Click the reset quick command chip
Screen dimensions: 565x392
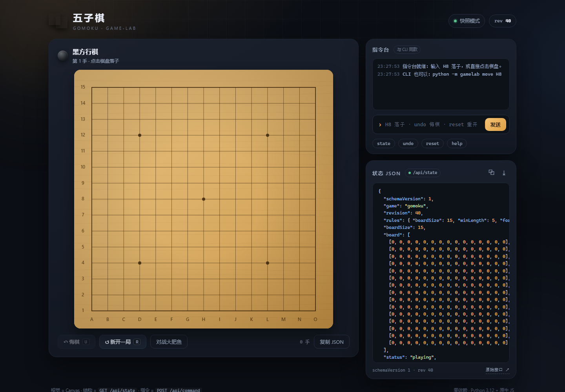tap(432, 143)
